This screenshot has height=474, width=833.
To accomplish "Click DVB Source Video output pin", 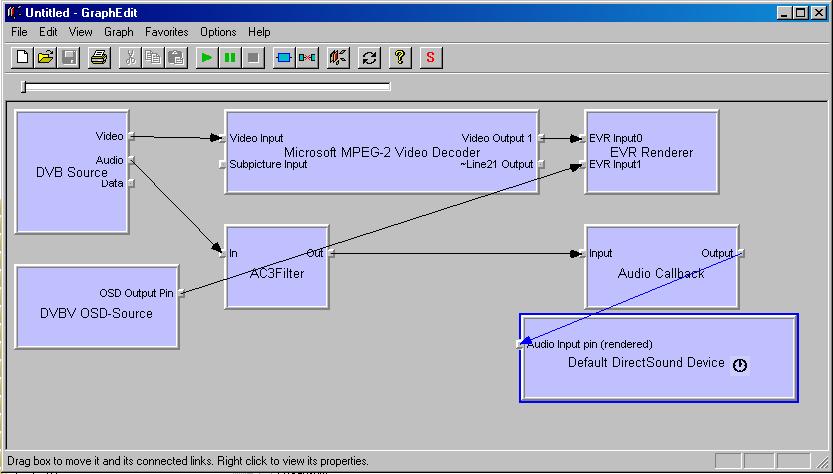I will coord(131,137).
